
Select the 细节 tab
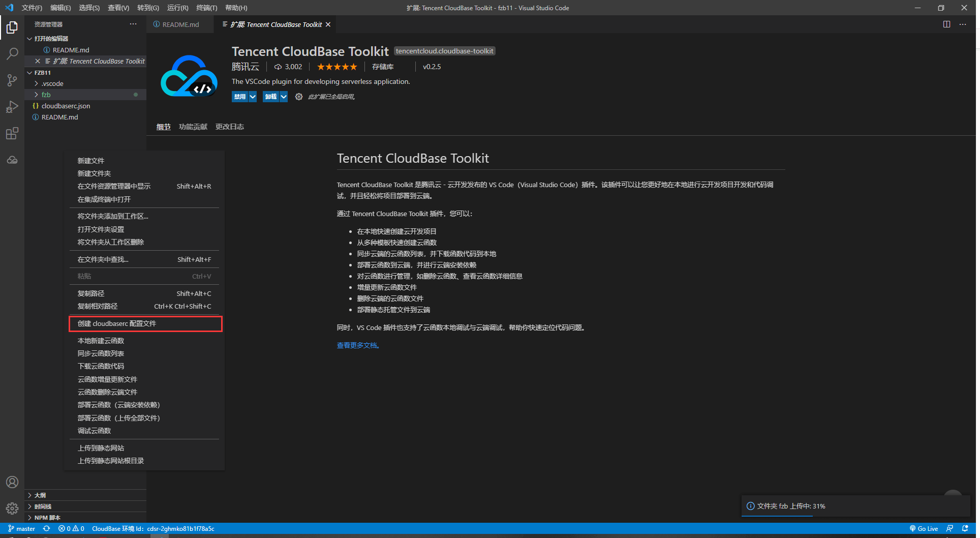click(x=164, y=127)
